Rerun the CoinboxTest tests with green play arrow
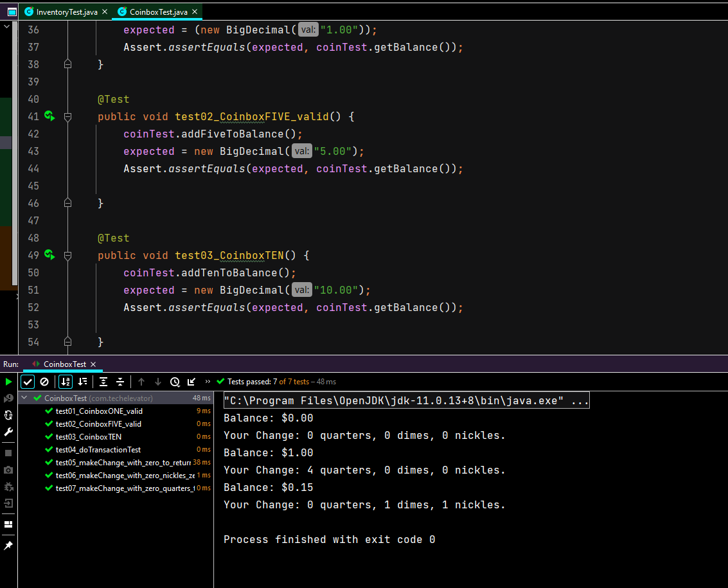The width and height of the screenshot is (728, 588). pyautogui.click(x=8, y=381)
